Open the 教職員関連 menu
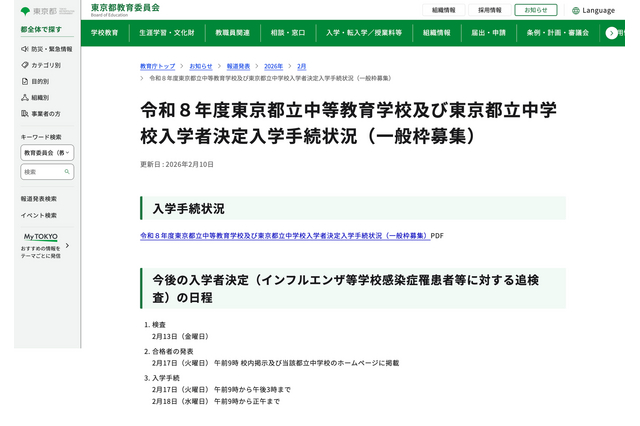 coord(232,33)
